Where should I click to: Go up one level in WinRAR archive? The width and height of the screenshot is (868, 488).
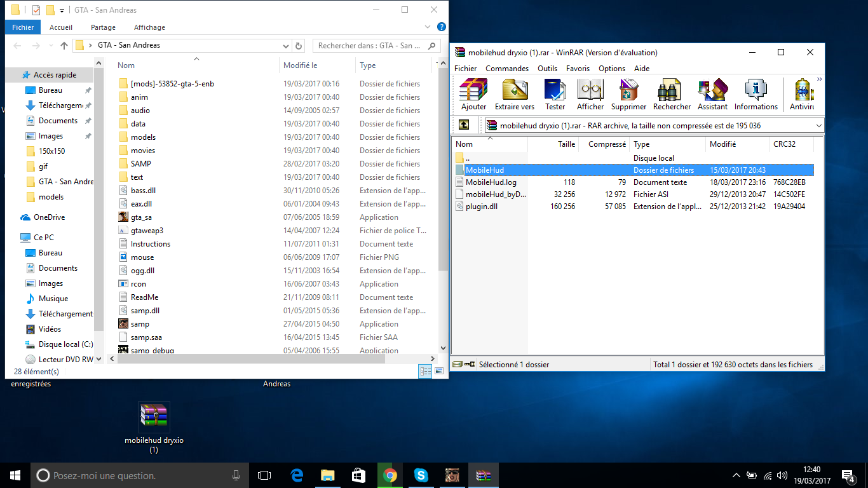point(464,125)
